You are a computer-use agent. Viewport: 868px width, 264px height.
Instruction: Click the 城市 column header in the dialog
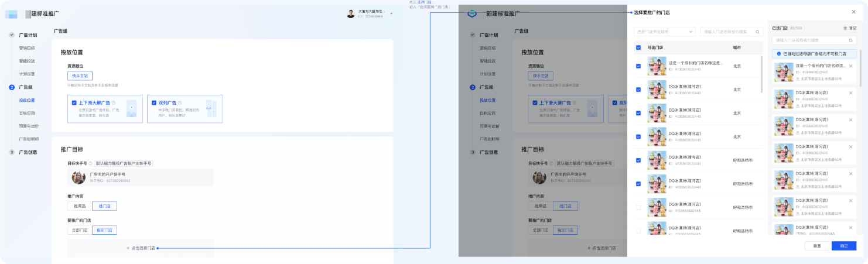click(737, 47)
